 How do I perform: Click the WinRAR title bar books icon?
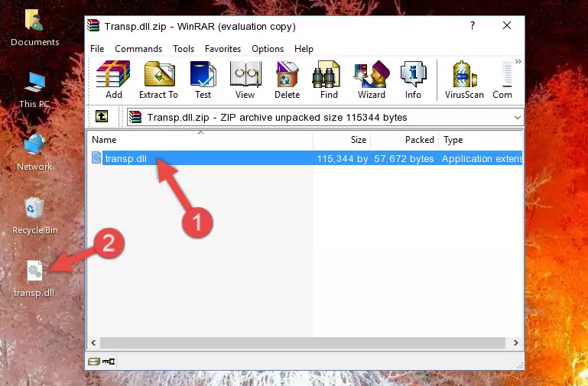coord(93,25)
